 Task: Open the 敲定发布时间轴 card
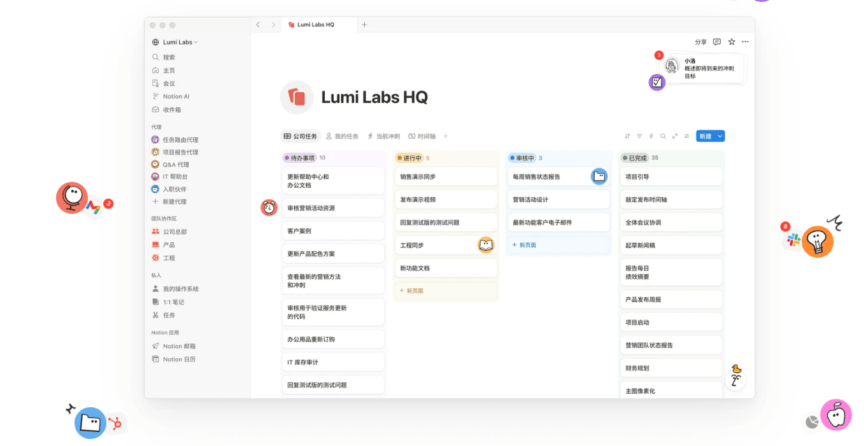(671, 200)
